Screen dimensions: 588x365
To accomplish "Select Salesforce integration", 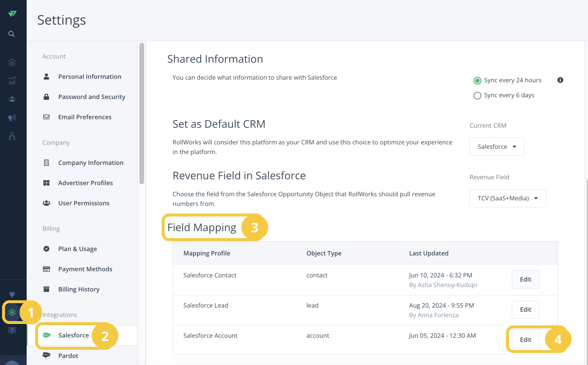I will point(74,335).
